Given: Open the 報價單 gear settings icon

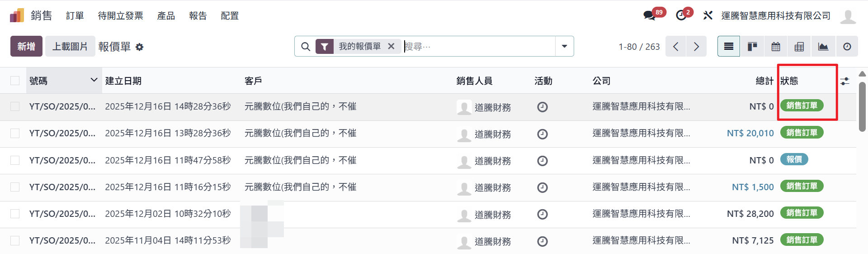Looking at the screenshot, I should [x=140, y=47].
